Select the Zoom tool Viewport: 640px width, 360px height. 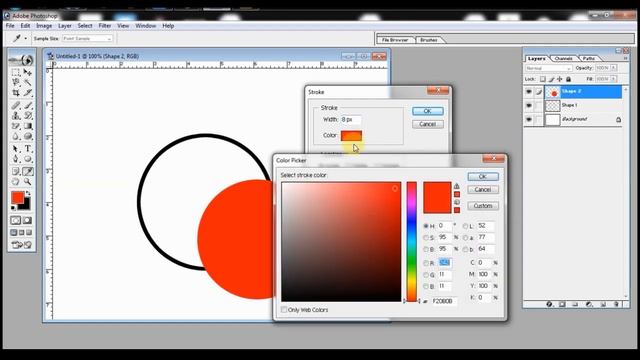point(27,182)
